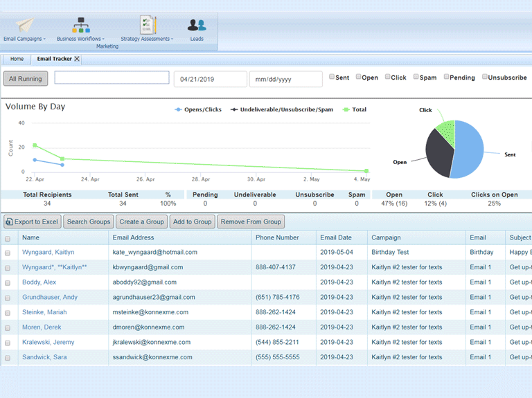This screenshot has height=398, width=532.
Task: Switch to the Home tab
Action: [17, 59]
